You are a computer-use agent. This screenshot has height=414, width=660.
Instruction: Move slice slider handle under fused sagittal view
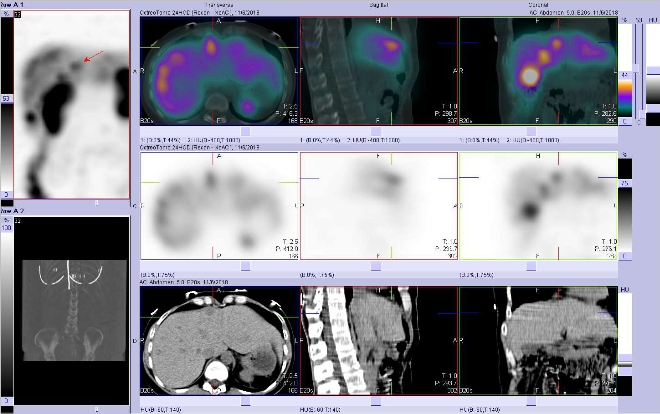(376, 132)
